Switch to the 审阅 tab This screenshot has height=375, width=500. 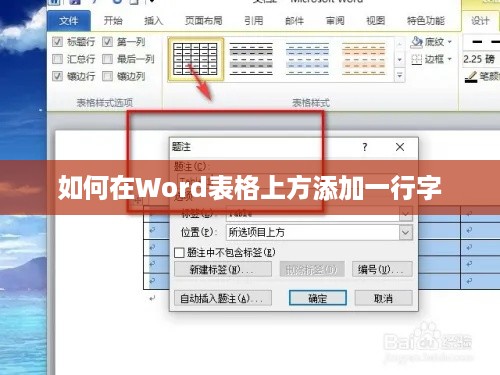point(335,21)
